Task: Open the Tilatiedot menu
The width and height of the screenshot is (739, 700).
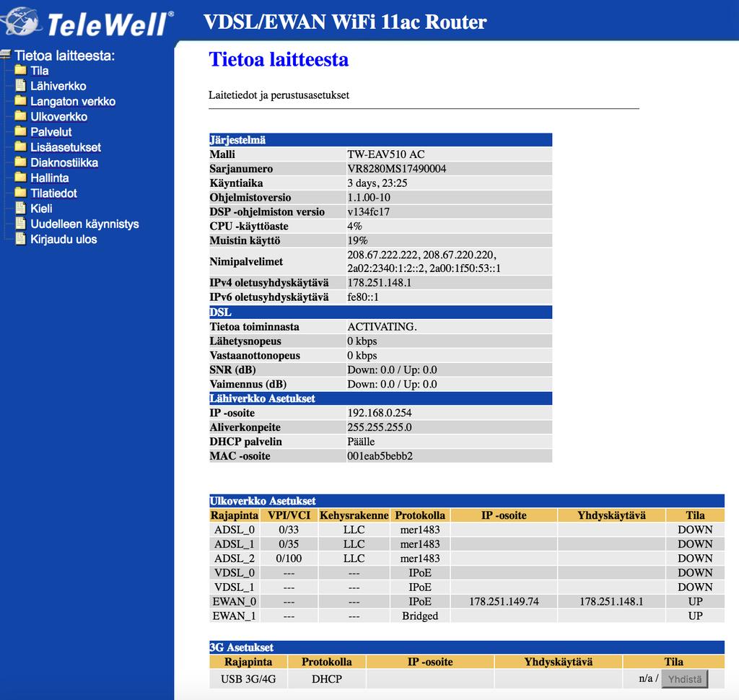Action: click(53, 193)
